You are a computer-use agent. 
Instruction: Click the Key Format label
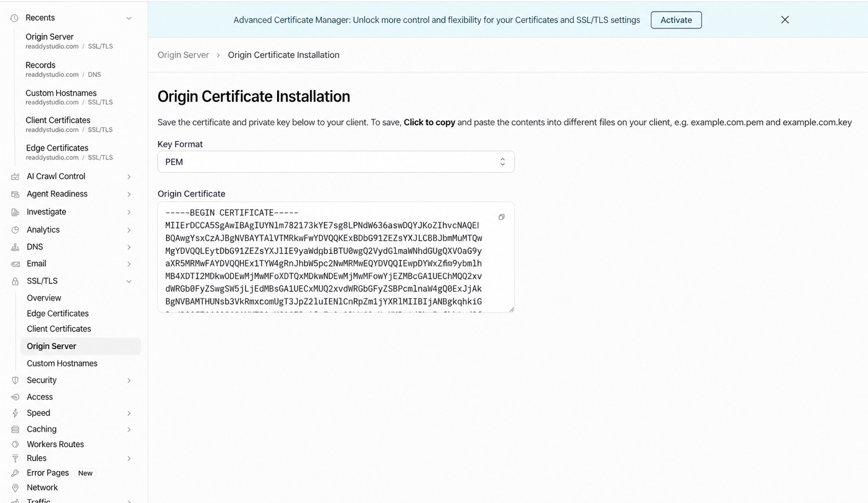click(x=180, y=144)
